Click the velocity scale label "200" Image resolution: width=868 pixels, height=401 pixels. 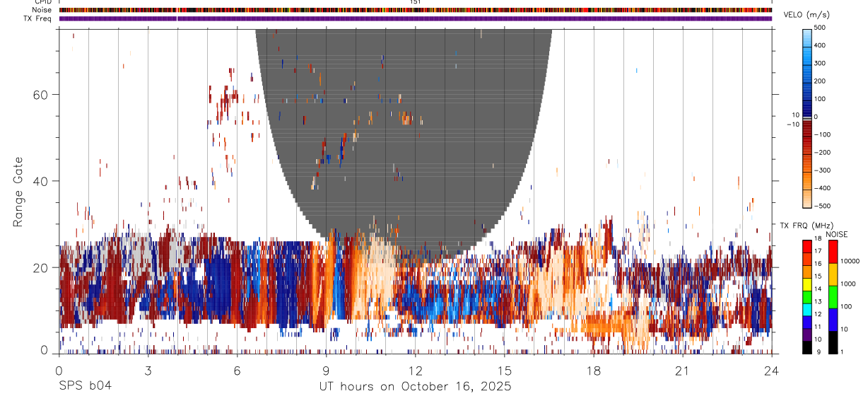click(x=820, y=81)
